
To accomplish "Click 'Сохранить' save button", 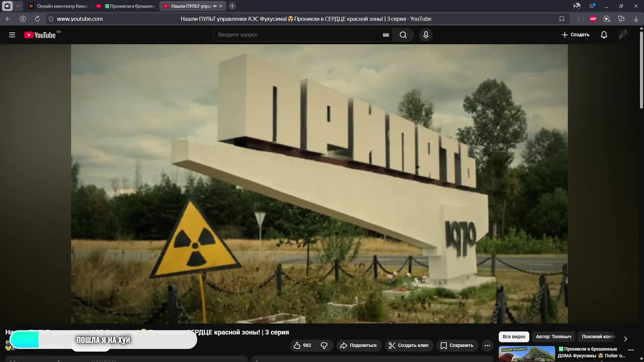I will coord(457,345).
